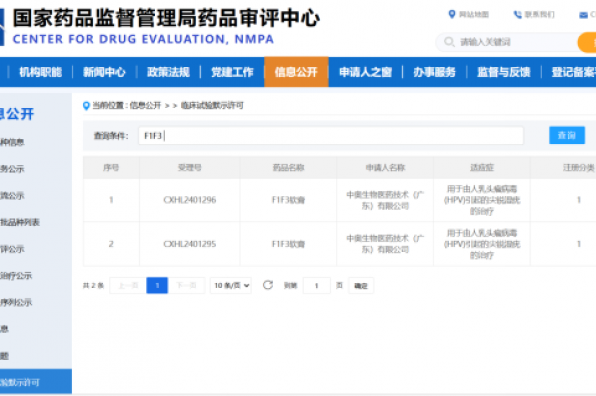Click the 注册分类 column header
The height and width of the screenshot is (396, 596).
pos(579,167)
